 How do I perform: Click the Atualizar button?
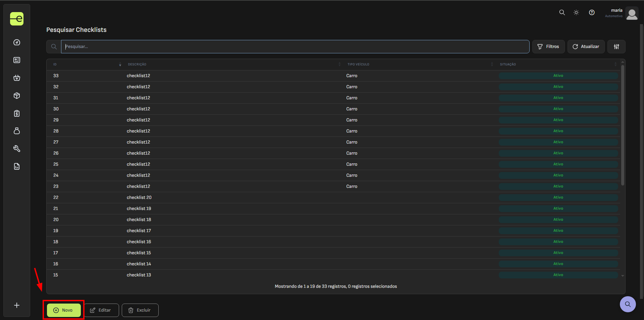pos(586,47)
